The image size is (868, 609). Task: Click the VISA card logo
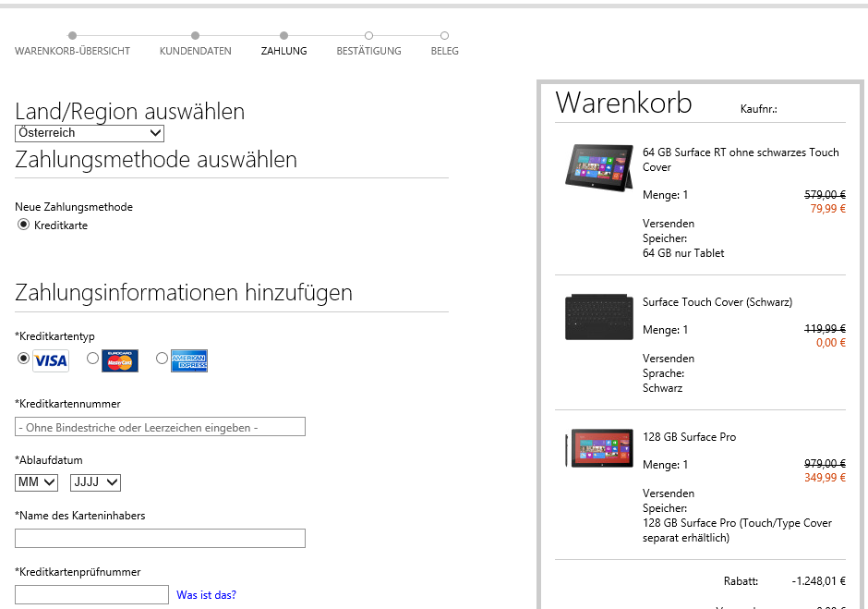pos(51,360)
